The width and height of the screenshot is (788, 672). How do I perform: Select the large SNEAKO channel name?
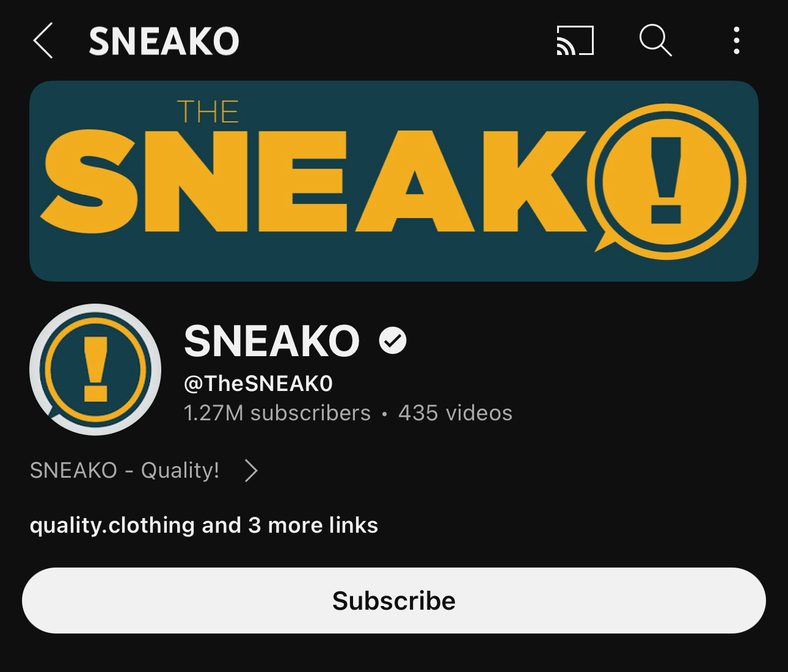272,341
